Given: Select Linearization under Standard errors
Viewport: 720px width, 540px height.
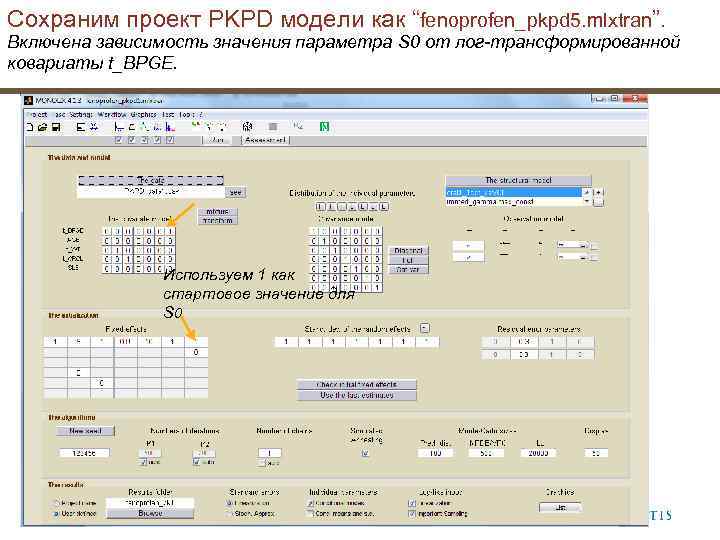Looking at the screenshot, I should [230, 503].
